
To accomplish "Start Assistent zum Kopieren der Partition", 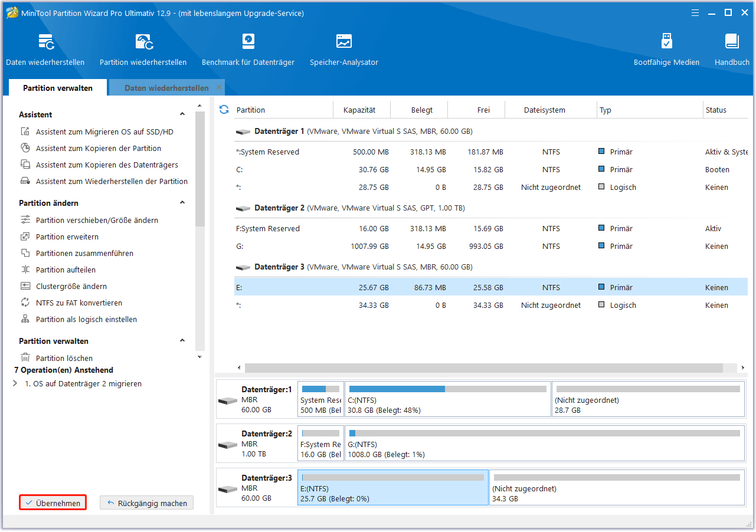I will (99, 149).
